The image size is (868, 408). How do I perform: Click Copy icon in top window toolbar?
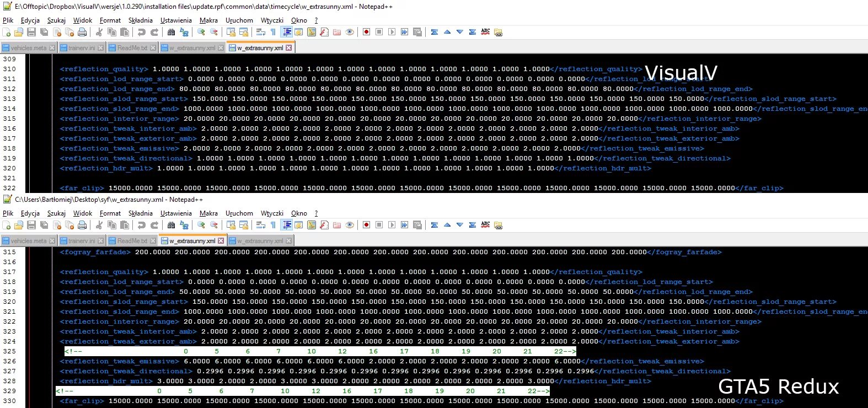112,32
